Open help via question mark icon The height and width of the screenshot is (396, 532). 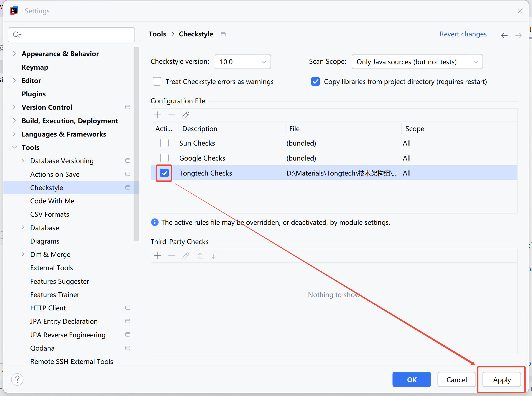17,379
